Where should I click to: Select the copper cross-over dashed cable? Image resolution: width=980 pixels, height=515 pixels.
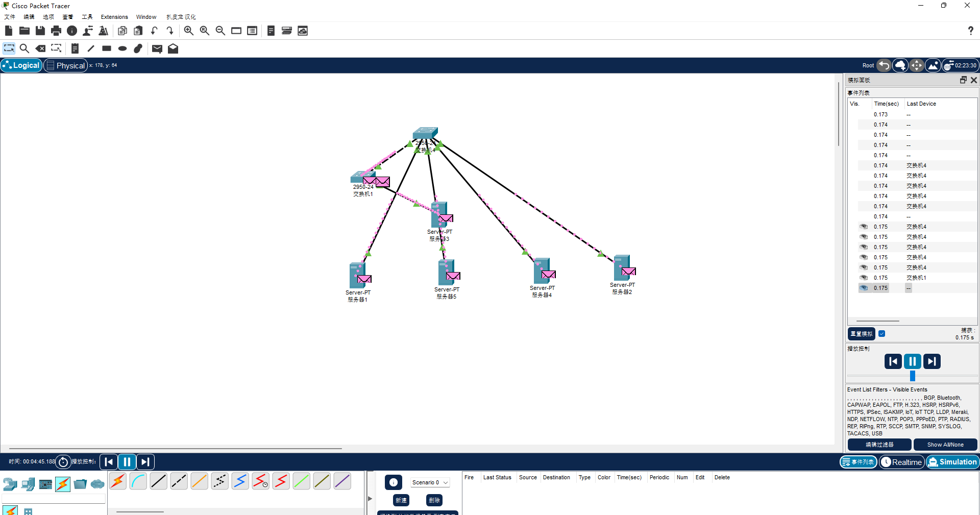[x=179, y=481]
